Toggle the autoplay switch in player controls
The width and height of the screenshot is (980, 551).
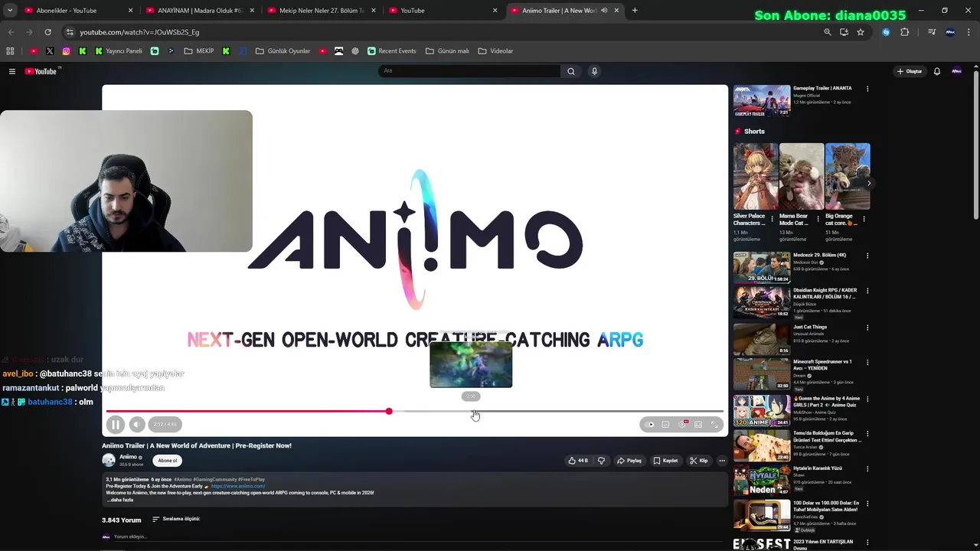click(650, 425)
